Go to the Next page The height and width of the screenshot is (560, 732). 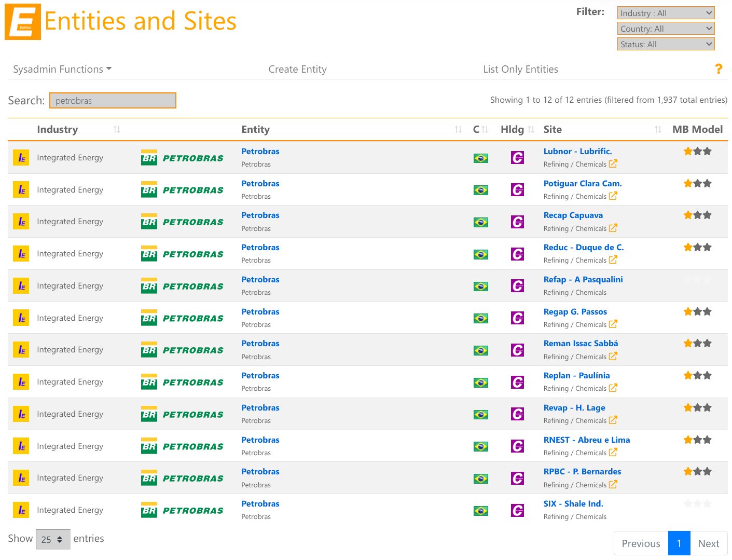pyautogui.click(x=708, y=543)
